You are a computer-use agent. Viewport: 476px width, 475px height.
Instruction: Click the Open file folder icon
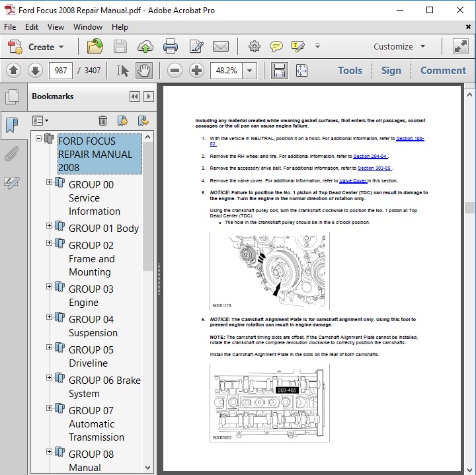95,46
